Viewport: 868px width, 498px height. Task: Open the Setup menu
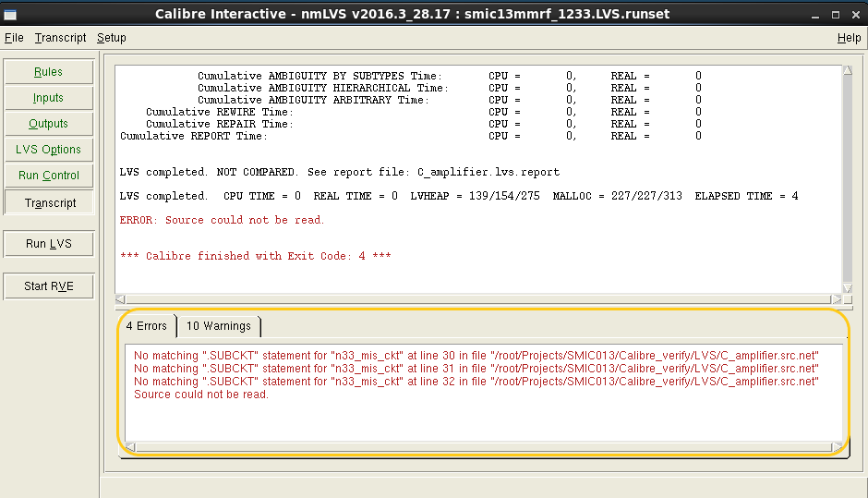(x=112, y=38)
